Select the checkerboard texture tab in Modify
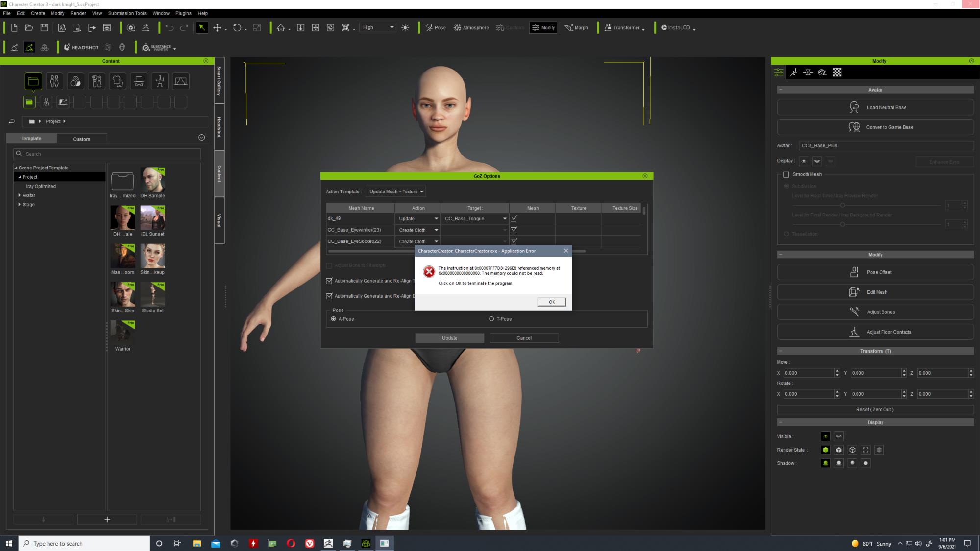Viewport: 980px width, 551px height. coord(837,72)
